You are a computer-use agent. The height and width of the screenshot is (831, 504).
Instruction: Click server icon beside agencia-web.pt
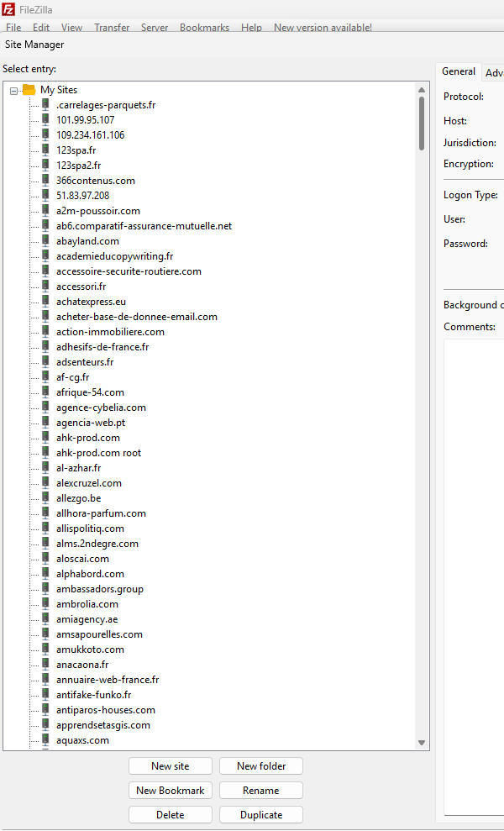pyautogui.click(x=46, y=422)
